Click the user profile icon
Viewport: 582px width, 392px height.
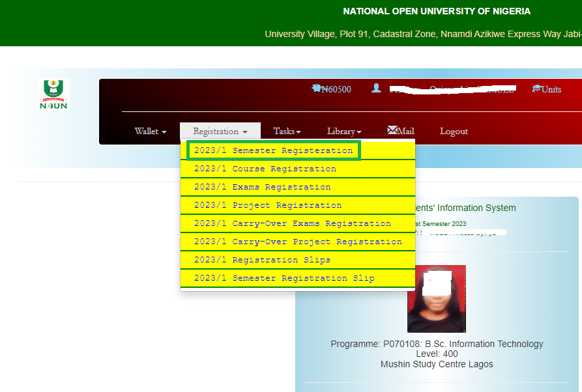(376, 89)
